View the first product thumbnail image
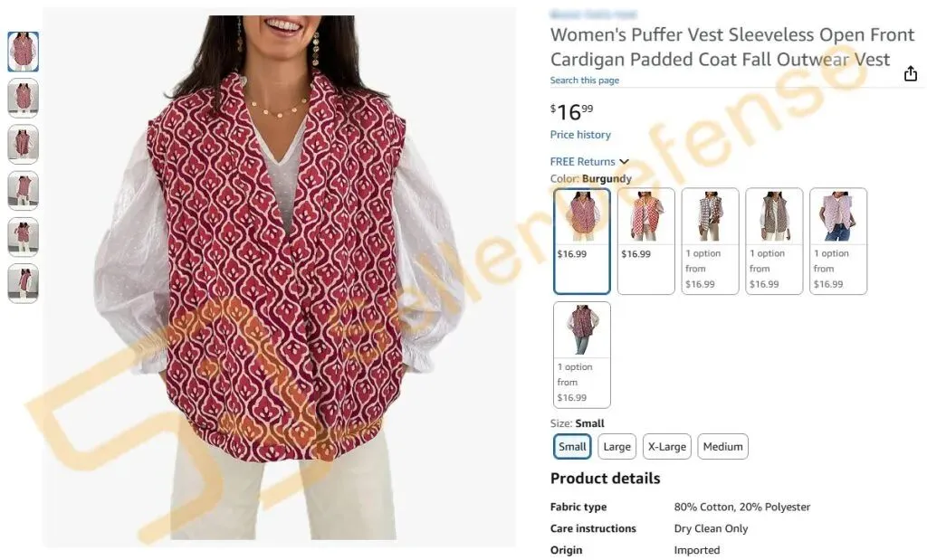 [23, 52]
